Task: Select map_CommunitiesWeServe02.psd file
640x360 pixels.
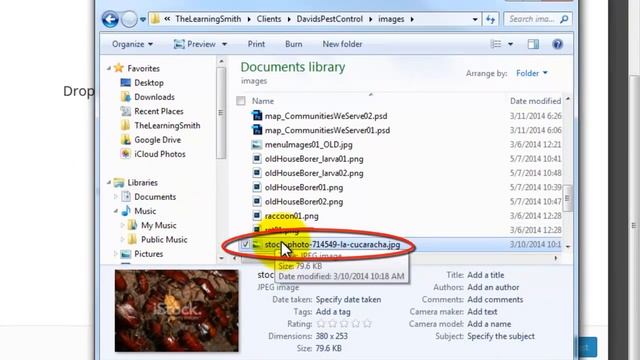Action: tap(326, 116)
